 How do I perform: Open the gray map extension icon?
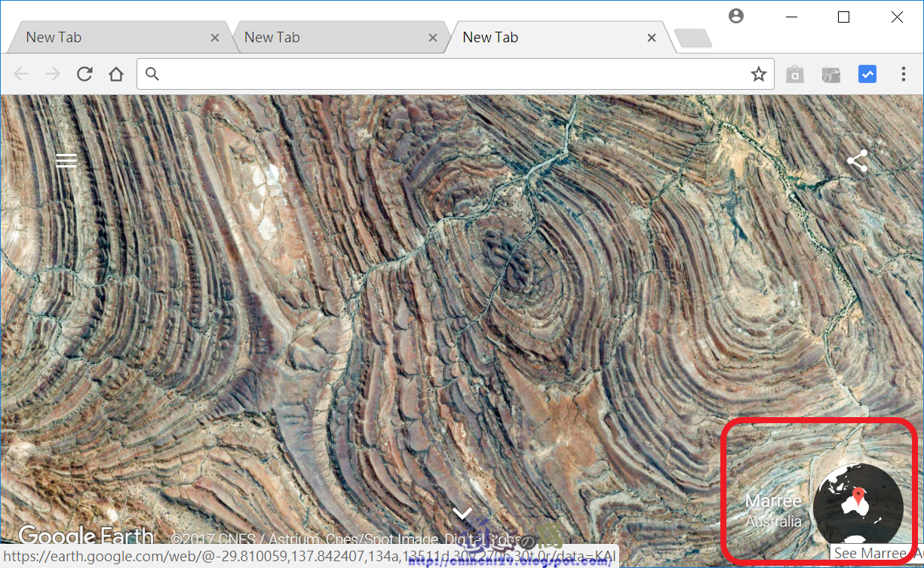(831, 74)
